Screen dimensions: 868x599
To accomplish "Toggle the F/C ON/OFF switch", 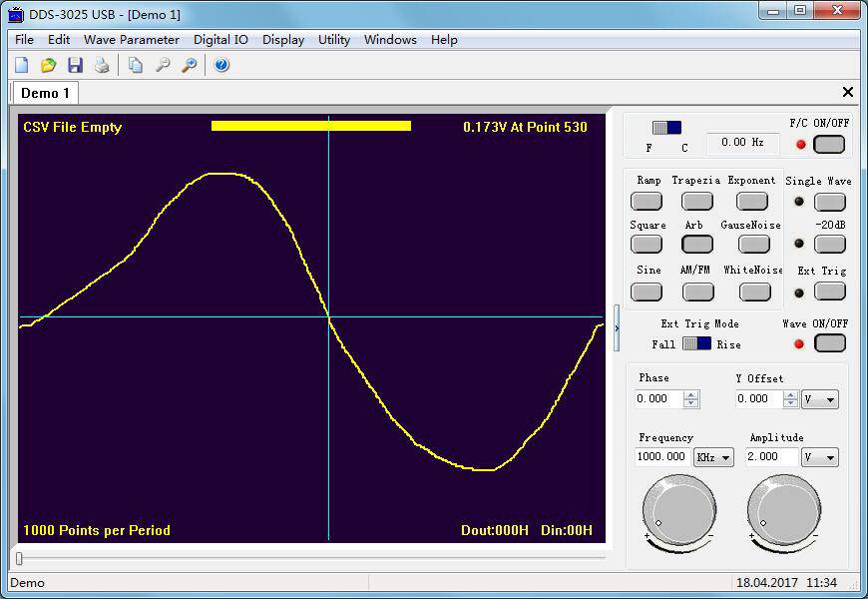I will [830, 144].
